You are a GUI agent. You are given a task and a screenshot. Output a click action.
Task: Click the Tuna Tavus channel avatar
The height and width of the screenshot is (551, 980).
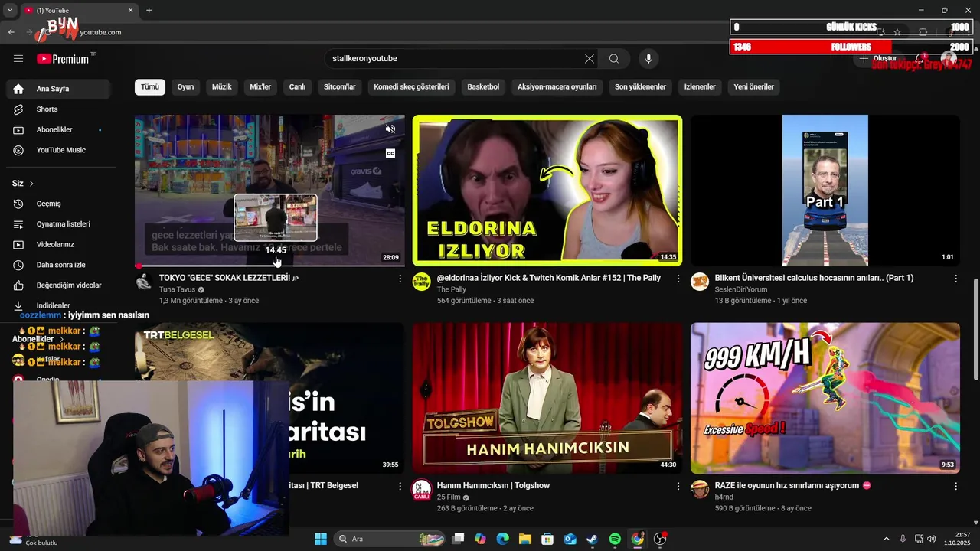[143, 282]
